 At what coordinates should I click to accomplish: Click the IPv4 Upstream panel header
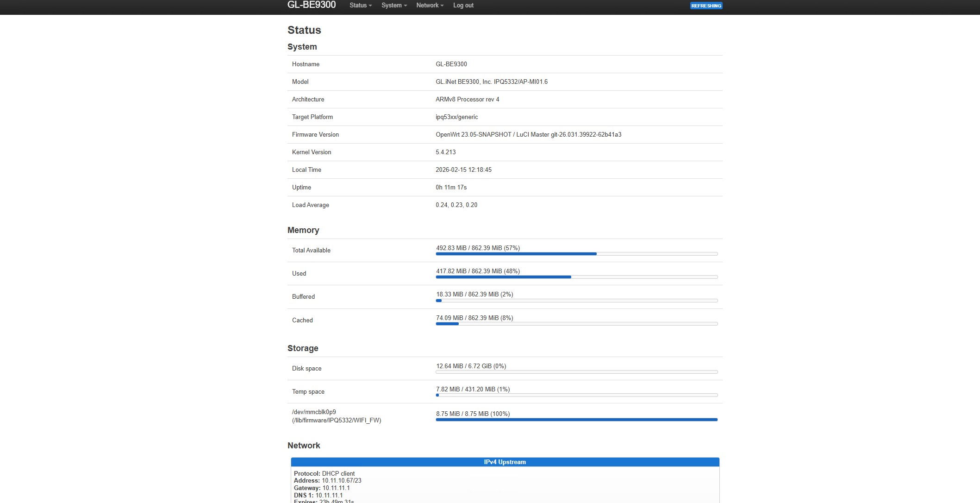(505, 462)
